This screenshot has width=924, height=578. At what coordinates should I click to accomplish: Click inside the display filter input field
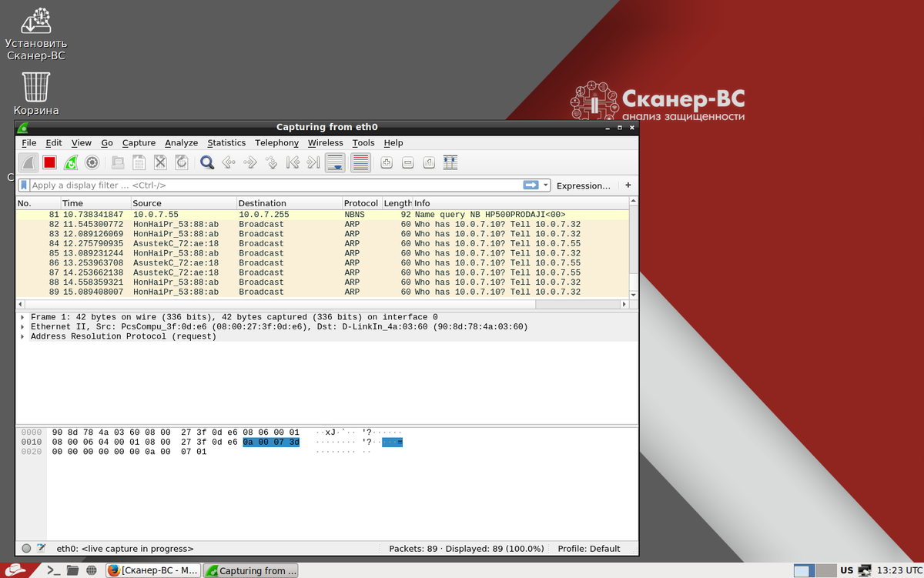269,185
